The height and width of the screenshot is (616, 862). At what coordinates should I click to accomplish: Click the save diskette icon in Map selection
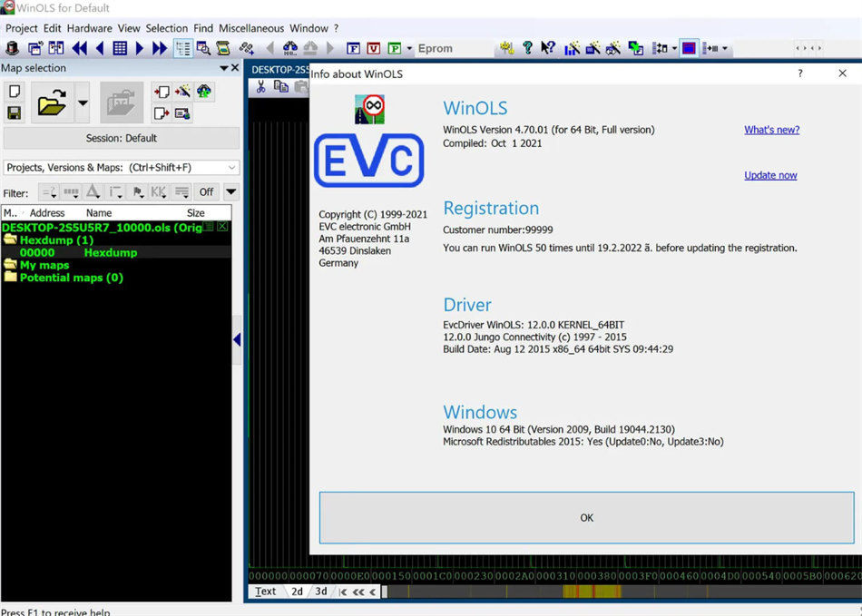click(x=15, y=113)
